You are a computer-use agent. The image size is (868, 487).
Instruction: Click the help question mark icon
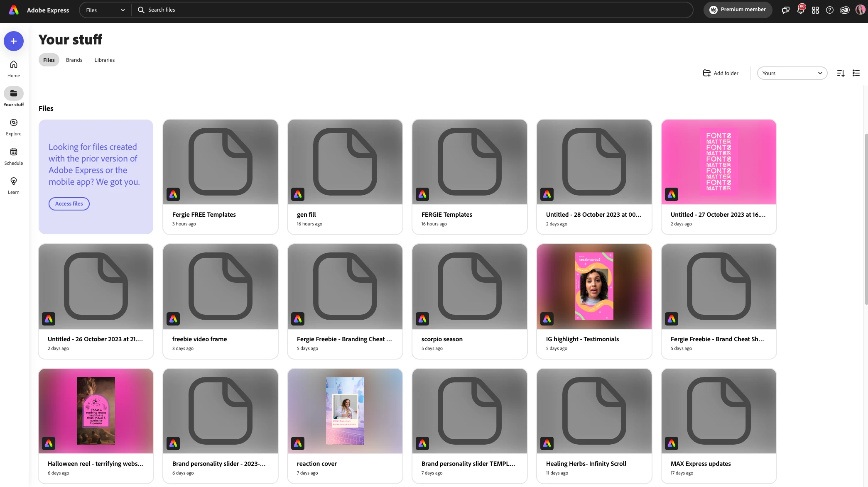[830, 10]
